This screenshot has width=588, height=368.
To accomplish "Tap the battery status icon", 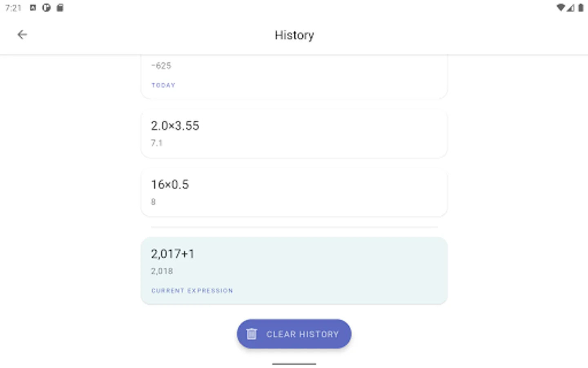I will point(581,8).
